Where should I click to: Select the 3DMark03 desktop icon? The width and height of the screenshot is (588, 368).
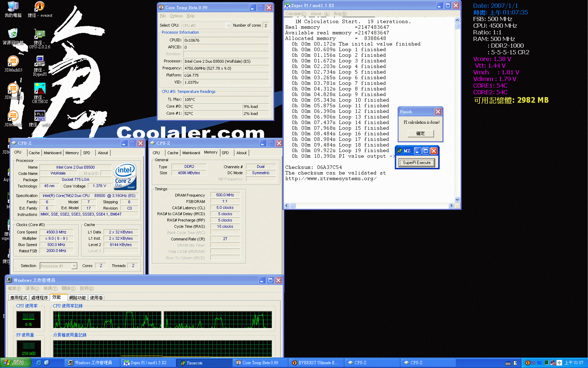click(x=13, y=64)
